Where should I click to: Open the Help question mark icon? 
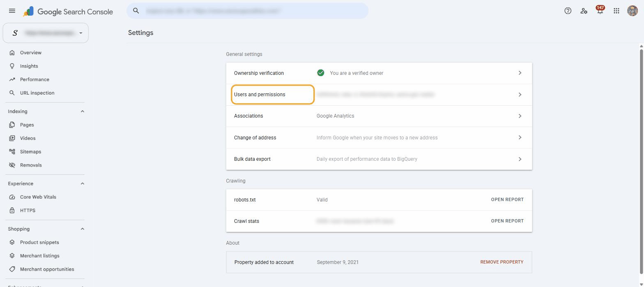coord(568,11)
